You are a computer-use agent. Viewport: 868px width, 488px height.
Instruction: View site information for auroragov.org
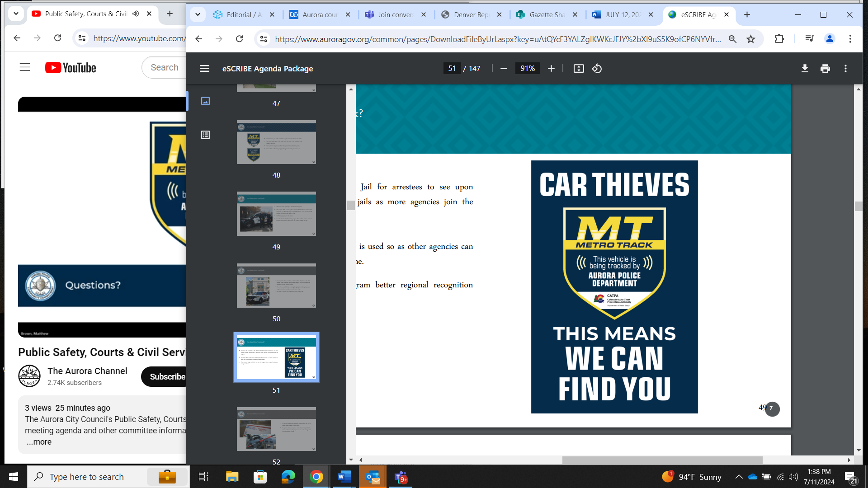264,39
